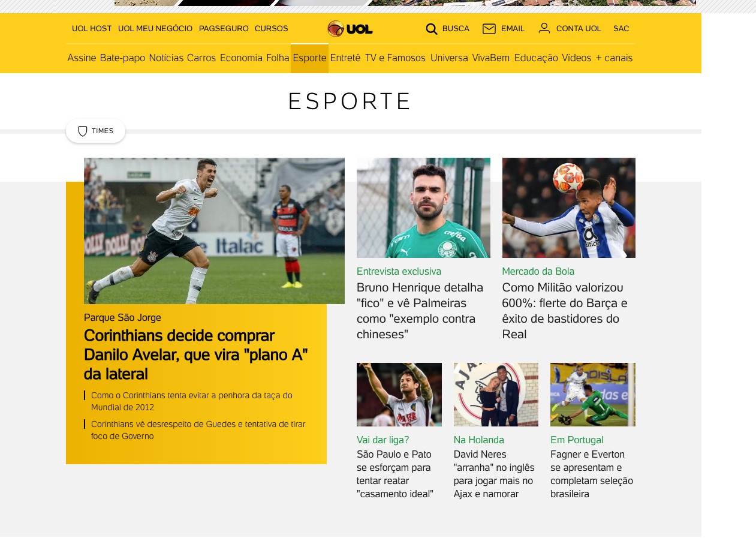Open goalkeeper diving save thumbnail
The image size is (756, 553).
(593, 395)
